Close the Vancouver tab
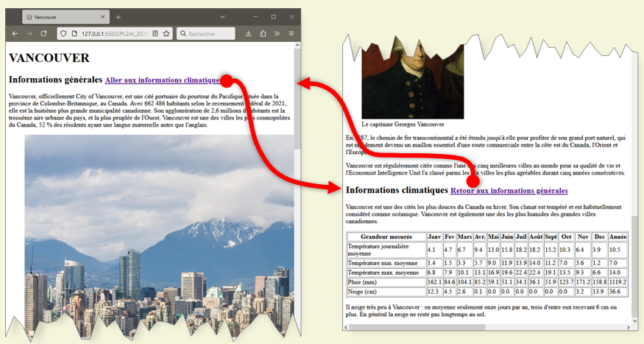Image resolution: width=644 pixels, height=344 pixels. (102, 16)
